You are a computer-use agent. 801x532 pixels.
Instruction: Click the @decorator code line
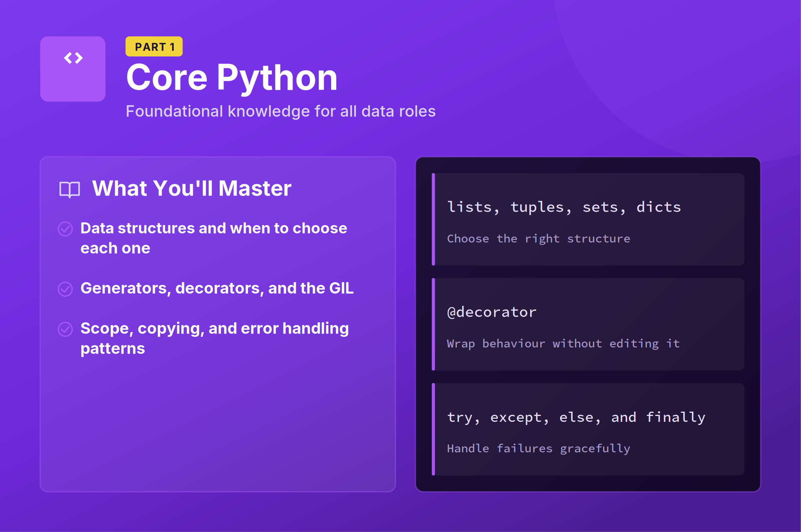pos(492,312)
